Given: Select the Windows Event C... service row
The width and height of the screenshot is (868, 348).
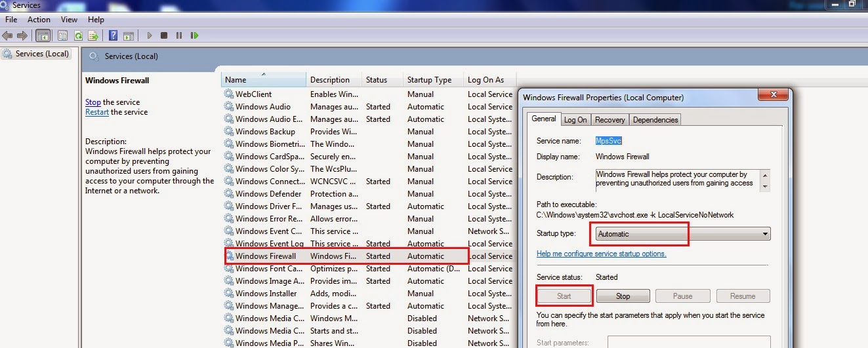Looking at the screenshot, I should (369, 231).
